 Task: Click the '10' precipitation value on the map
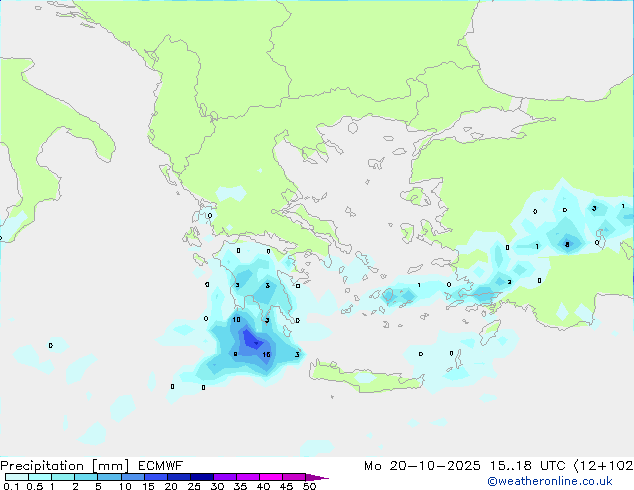point(236,319)
